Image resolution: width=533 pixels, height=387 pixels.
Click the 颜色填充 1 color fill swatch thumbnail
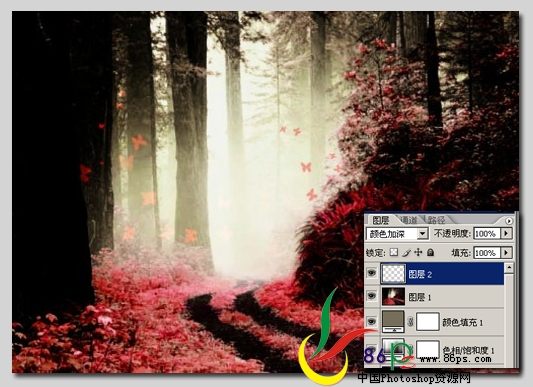click(x=393, y=322)
